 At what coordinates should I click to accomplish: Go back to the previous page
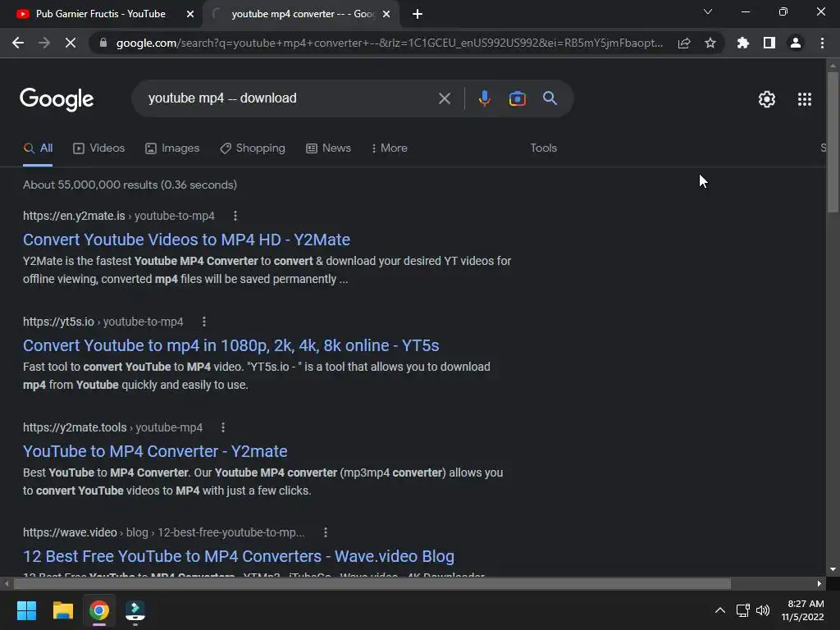18,43
